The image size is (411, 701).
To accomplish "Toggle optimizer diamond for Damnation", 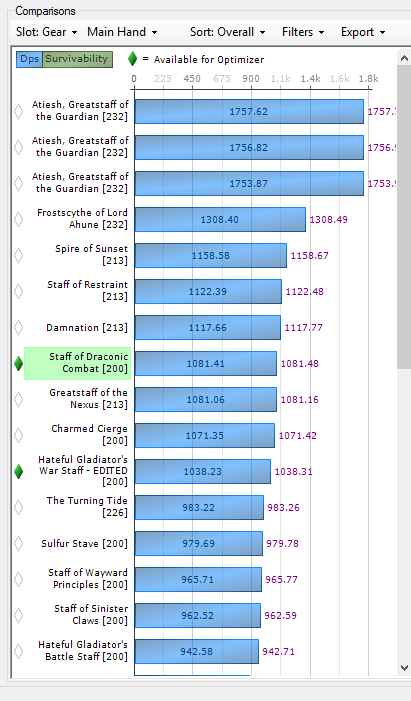I will coord(18,327).
